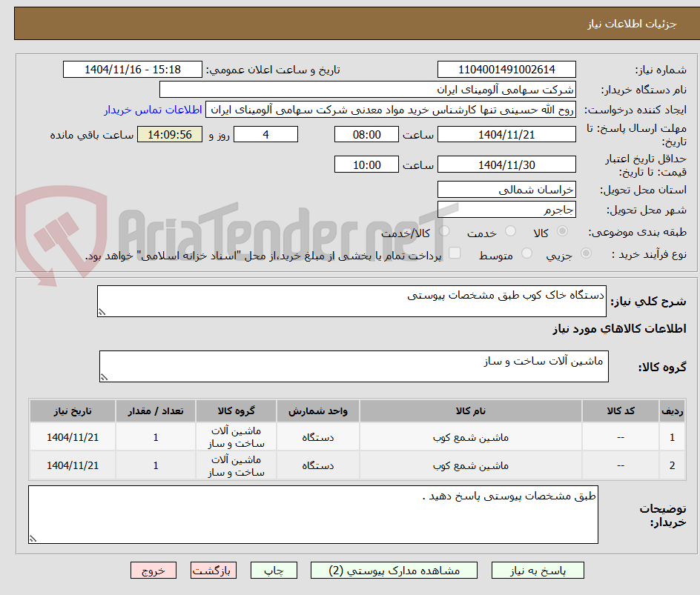
Task: Click the 08:00 time field
Action: point(366,134)
